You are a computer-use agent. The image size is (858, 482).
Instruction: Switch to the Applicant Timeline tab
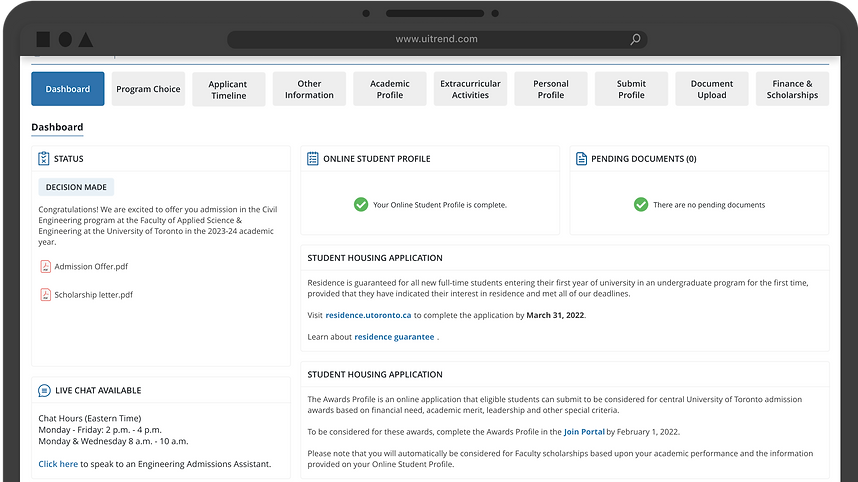pos(228,89)
